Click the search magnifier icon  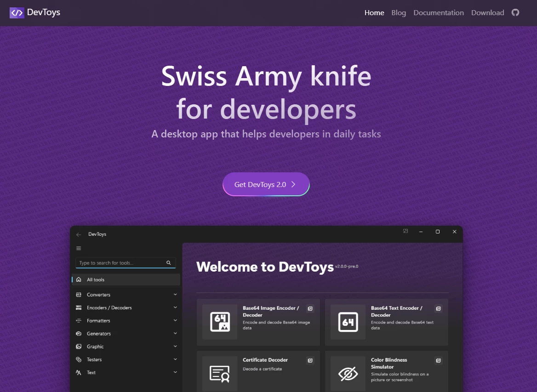click(169, 263)
